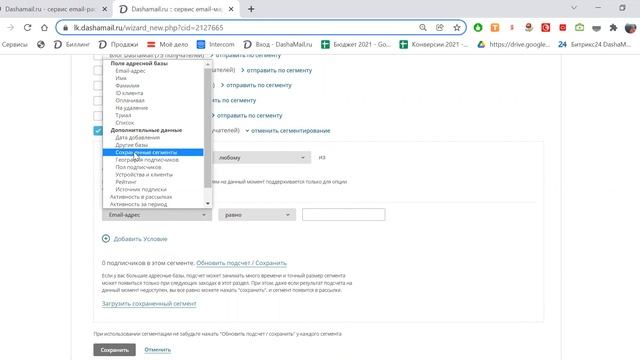Open the Бюджет 2021 spreadsheet bookmark
The height and width of the screenshot is (360, 640).
pyautogui.click(x=356, y=44)
